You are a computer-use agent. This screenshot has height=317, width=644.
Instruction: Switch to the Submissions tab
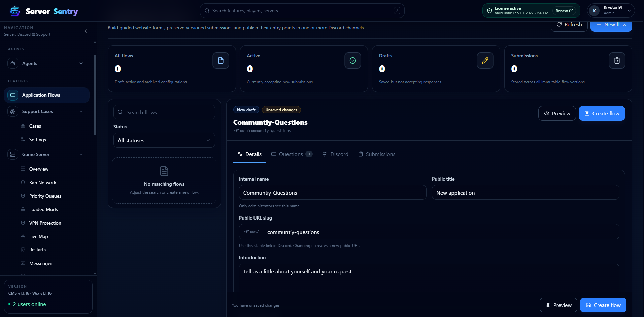point(377,154)
